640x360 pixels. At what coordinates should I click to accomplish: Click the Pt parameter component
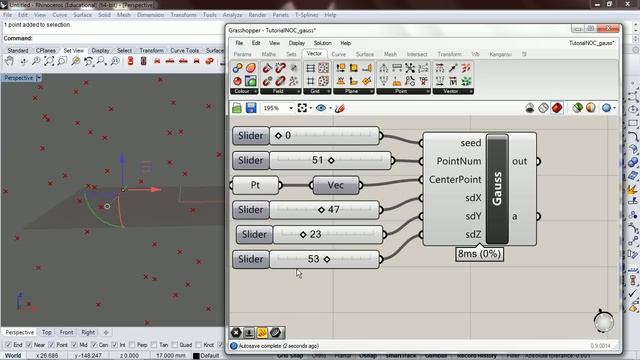[256, 185]
